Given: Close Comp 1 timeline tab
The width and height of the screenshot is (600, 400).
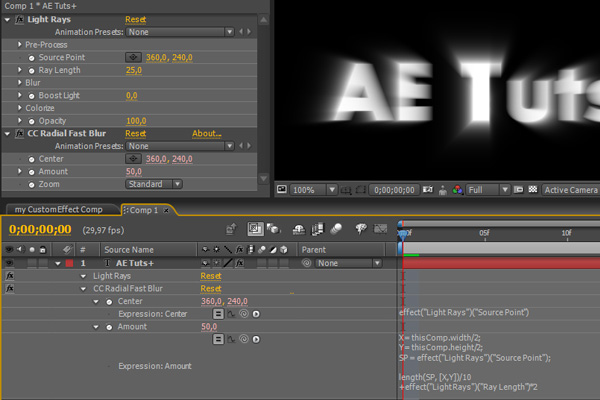Looking at the screenshot, I should (x=166, y=211).
